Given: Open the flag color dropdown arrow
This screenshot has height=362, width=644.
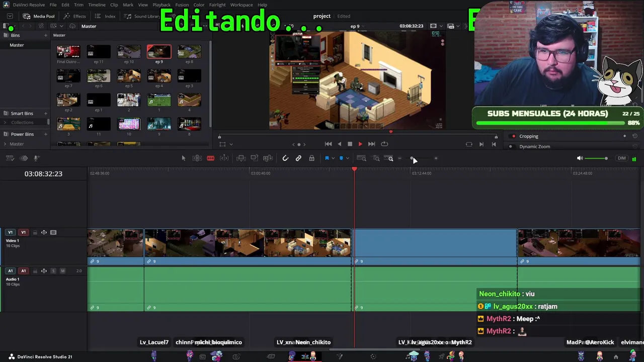Looking at the screenshot, I should click(x=333, y=159).
